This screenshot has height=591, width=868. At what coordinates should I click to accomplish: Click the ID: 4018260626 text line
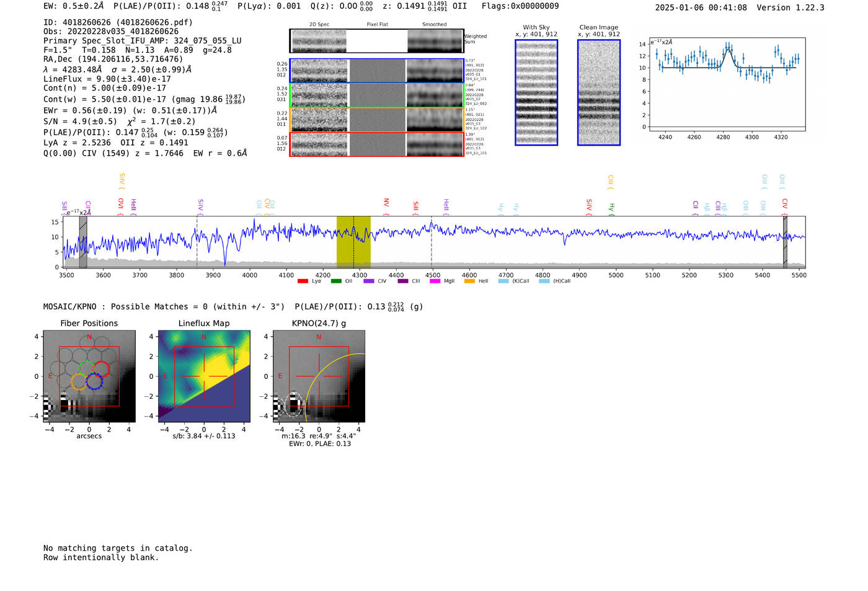coord(118,22)
